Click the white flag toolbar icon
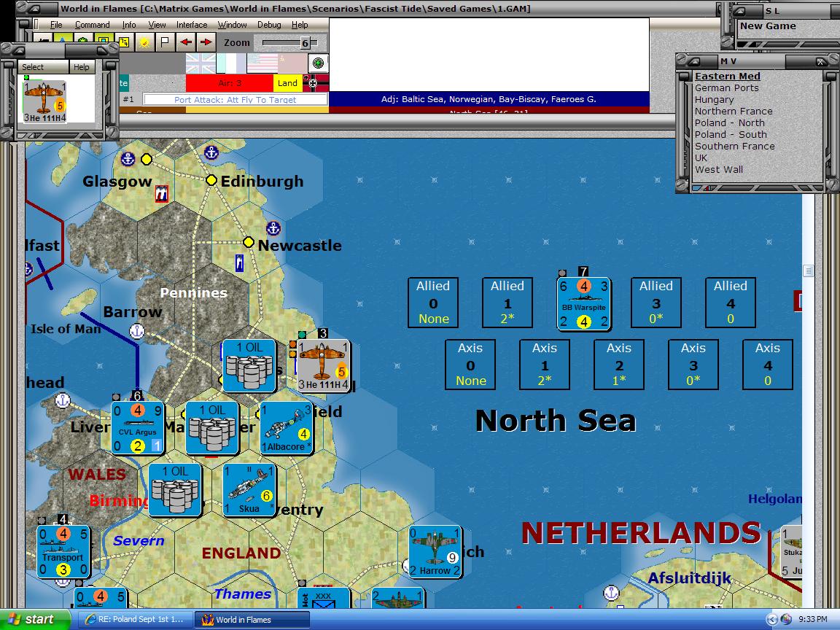The height and width of the screenshot is (630, 840). point(165,42)
